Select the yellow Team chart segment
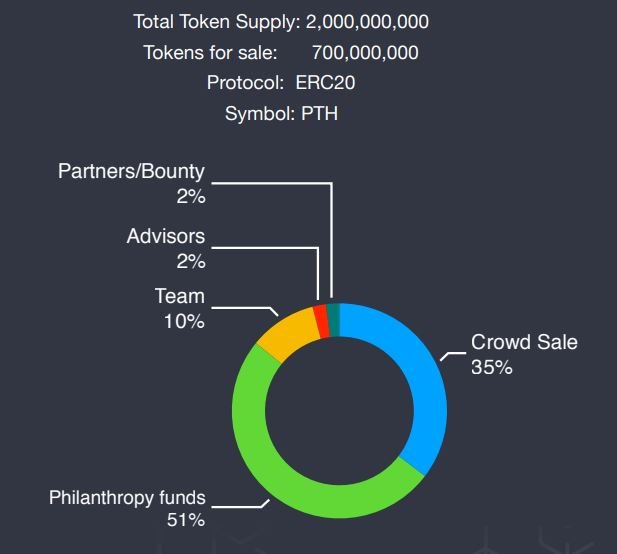This screenshot has height=554, width=617. [x=289, y=333]
